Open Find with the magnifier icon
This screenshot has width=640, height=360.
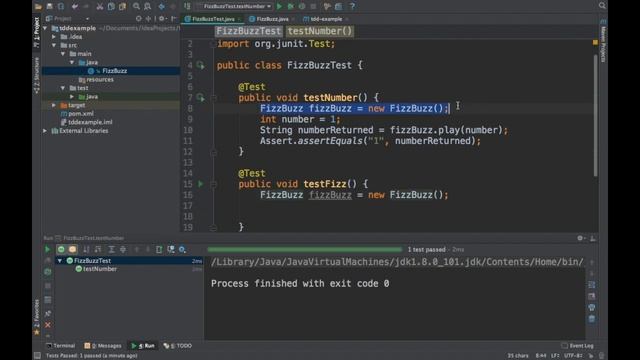(x=136, y=6)
